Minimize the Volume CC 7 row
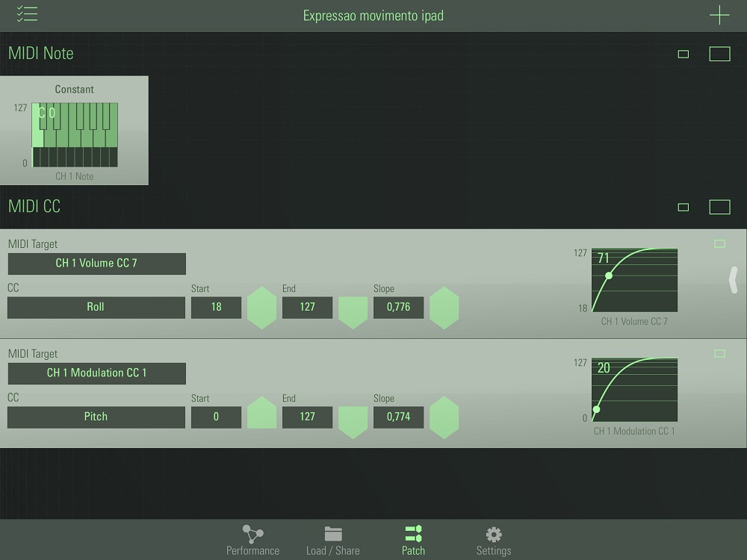The width and height of the screenshot is (747, 560). tap(720, 244)
